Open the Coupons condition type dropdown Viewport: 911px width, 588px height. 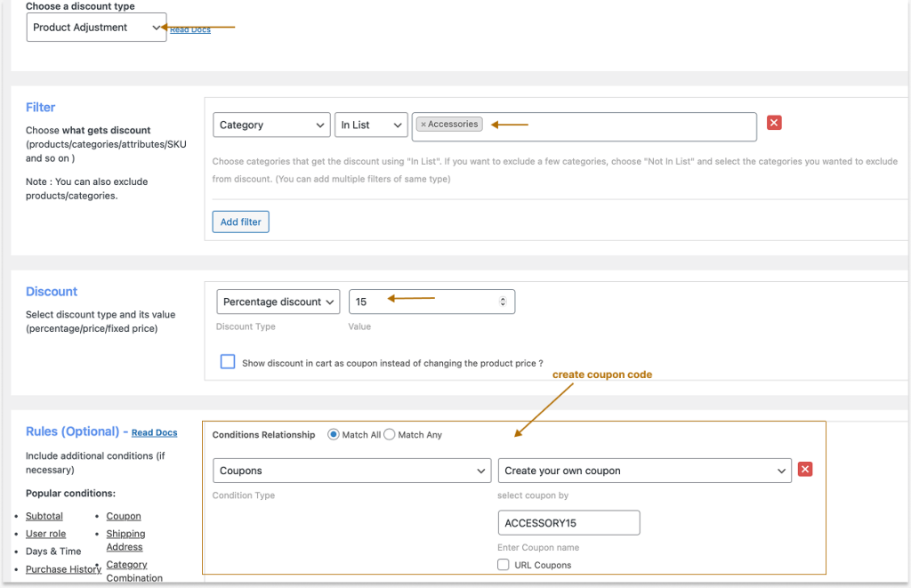[x=351, y=471]
